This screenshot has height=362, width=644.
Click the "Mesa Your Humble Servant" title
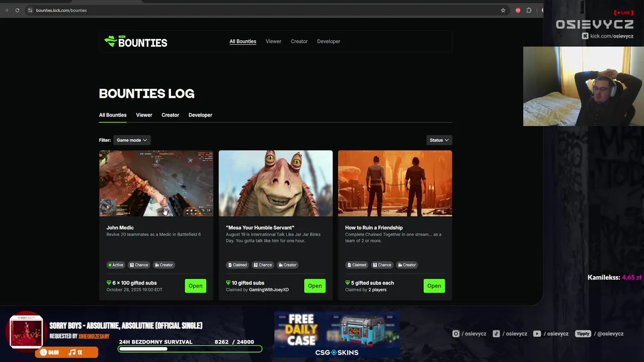click(260, 228)
